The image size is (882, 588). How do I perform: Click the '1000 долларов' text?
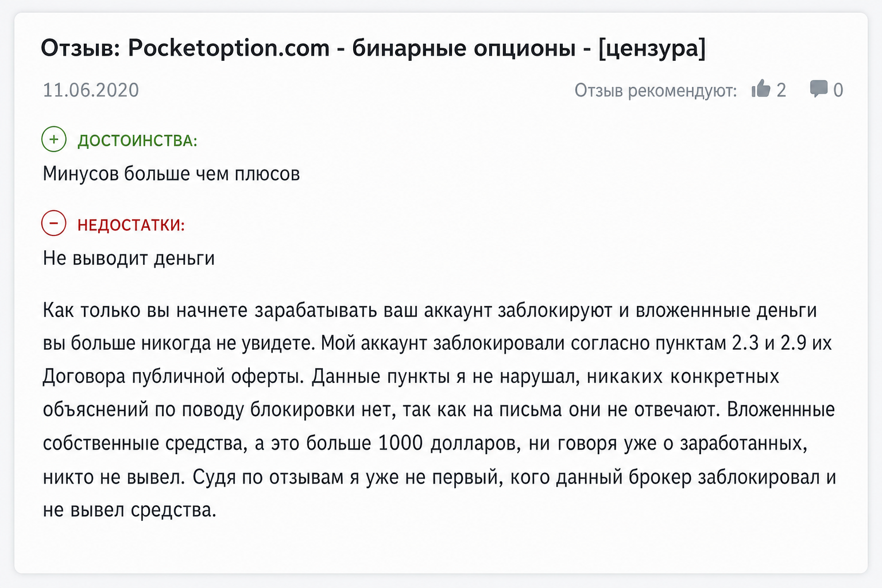pos(448,443)
